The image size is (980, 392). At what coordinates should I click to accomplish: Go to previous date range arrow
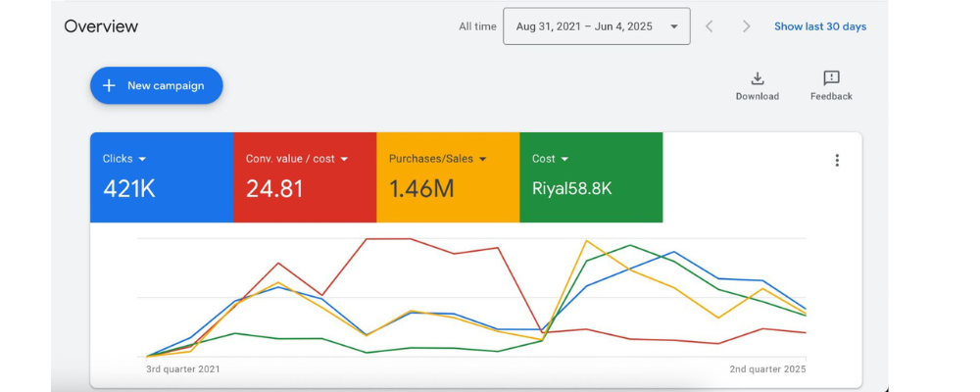pyautogui.click(x=710, y=26)
